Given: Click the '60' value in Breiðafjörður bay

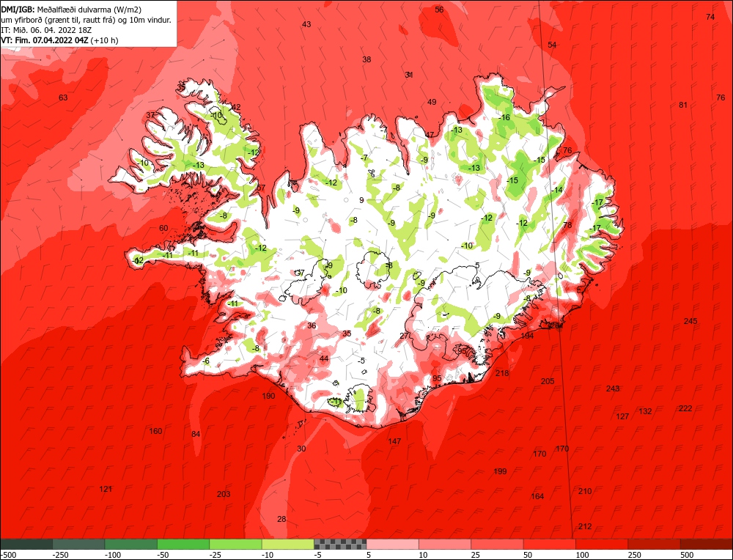Looking at the screenshot, I should pyautogui.click(x=163, y=228).
